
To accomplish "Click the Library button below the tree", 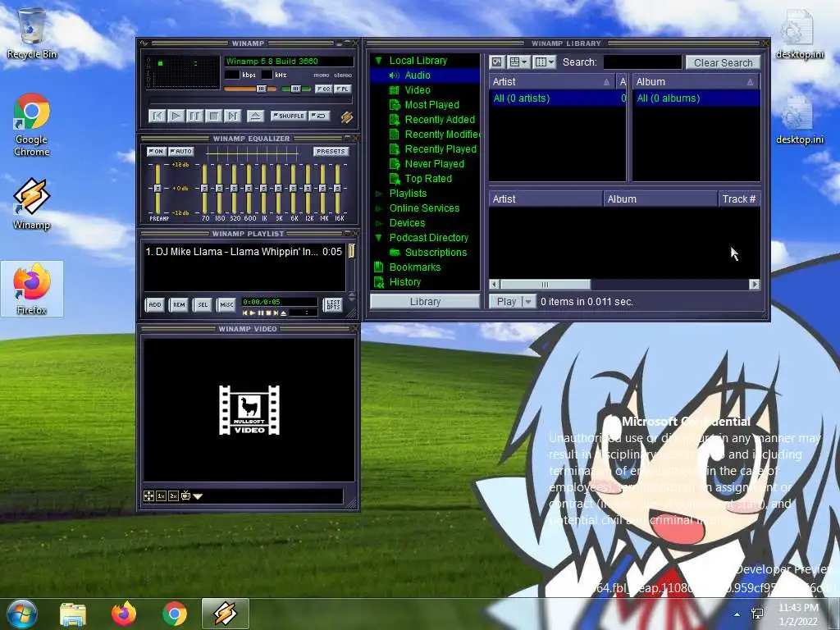I will click(x=425, y=302).
